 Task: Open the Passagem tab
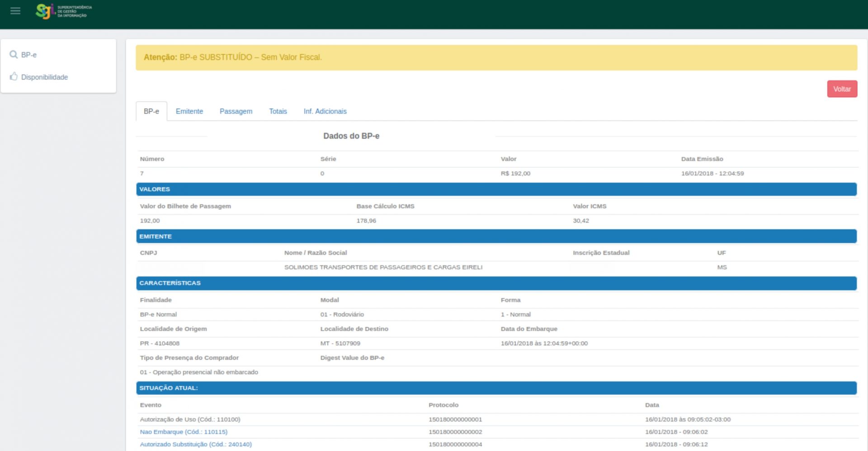(x=236, y=111)
